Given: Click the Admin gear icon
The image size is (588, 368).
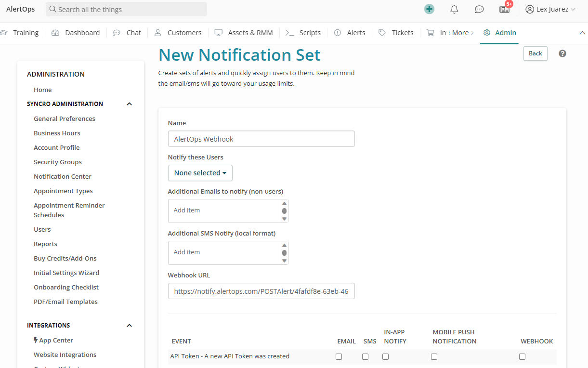Looking at the screenshot, I should [x=487, y=33].
